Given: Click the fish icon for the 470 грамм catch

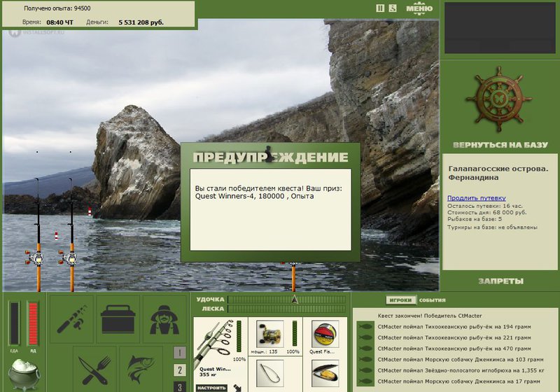Looking at the screenshot, I should pyautogui.click(x=365, y=349).
